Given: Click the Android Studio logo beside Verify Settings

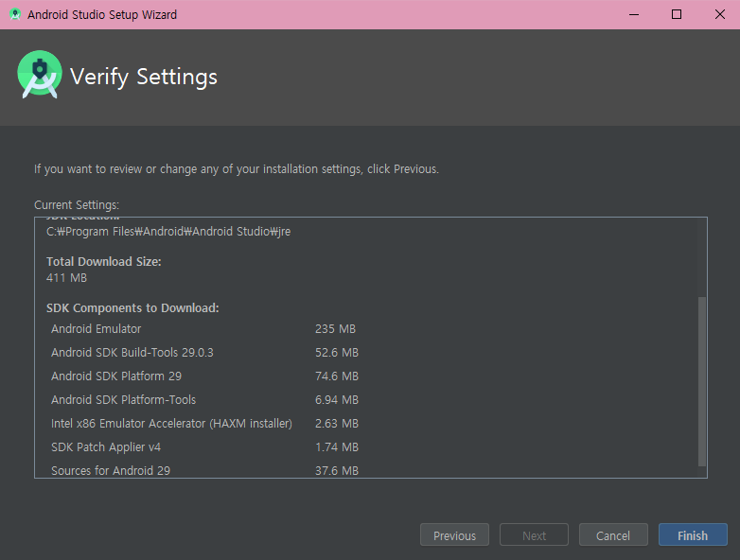Looking at the screenshot, I should click(40, 75).
